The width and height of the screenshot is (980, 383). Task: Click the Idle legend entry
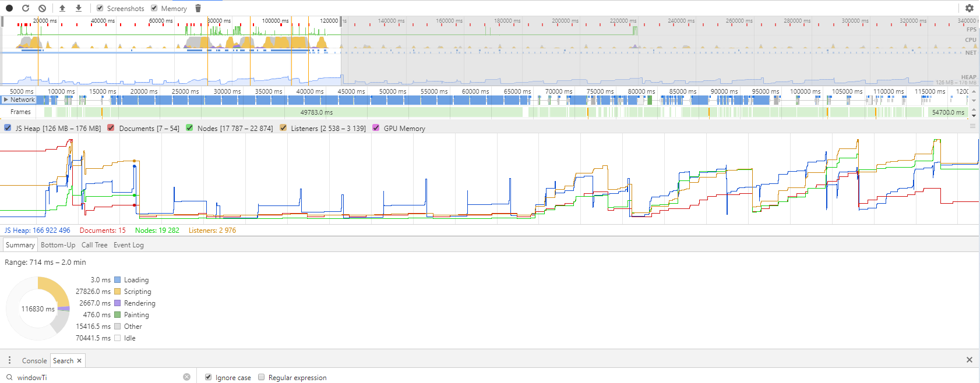click(x=130, y=338)
